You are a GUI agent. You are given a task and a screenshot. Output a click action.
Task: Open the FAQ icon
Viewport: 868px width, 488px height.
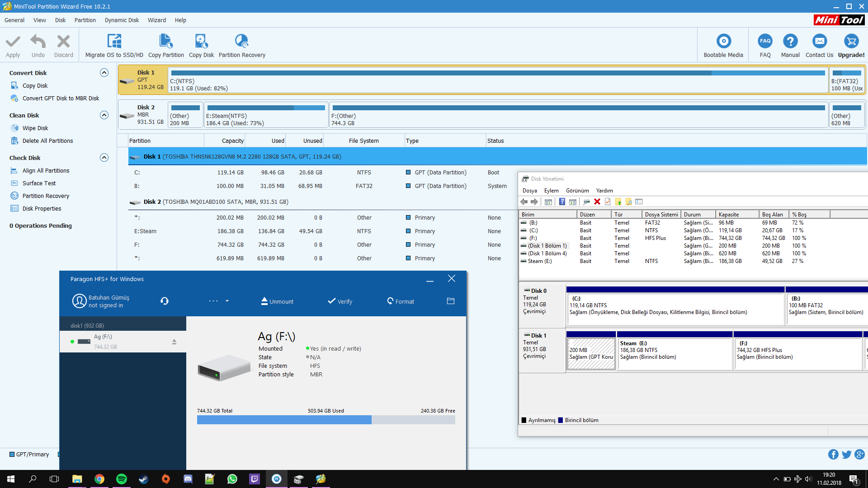click(x=765, y=42)
